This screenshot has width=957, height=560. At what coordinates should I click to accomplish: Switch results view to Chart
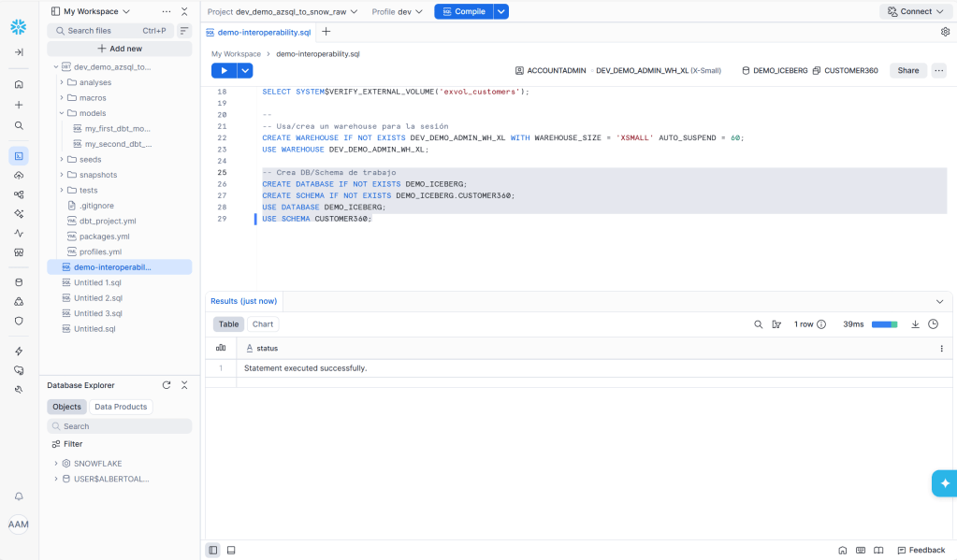point(263,324)
